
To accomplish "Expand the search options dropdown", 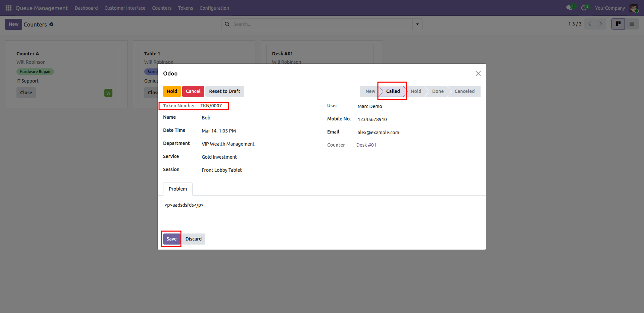I will click(x=417, y=24).
